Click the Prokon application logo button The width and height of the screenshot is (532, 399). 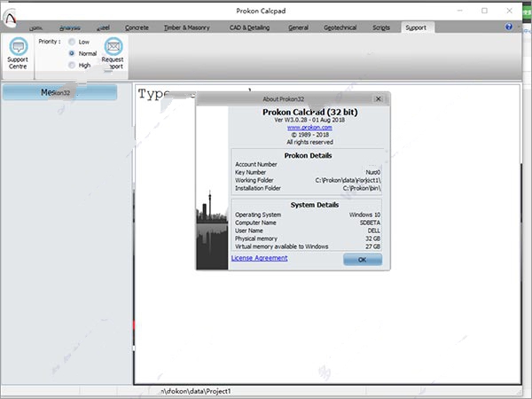pos(10,19)
